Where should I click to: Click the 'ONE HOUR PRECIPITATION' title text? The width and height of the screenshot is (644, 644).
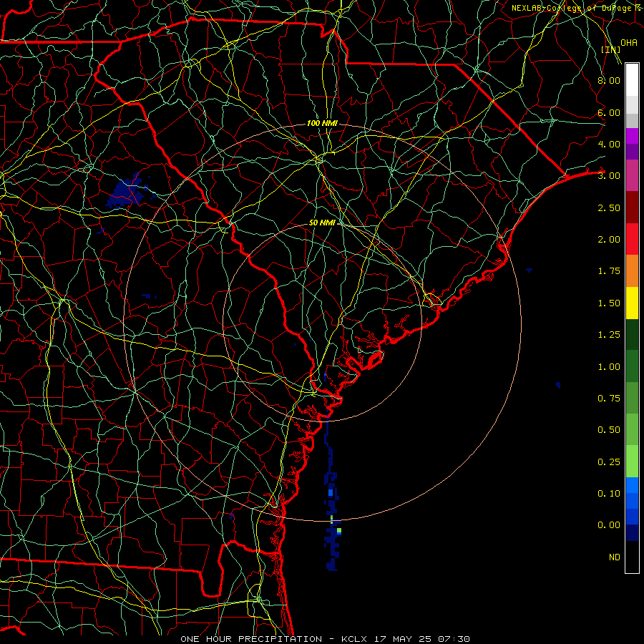(x=251, y=639)
